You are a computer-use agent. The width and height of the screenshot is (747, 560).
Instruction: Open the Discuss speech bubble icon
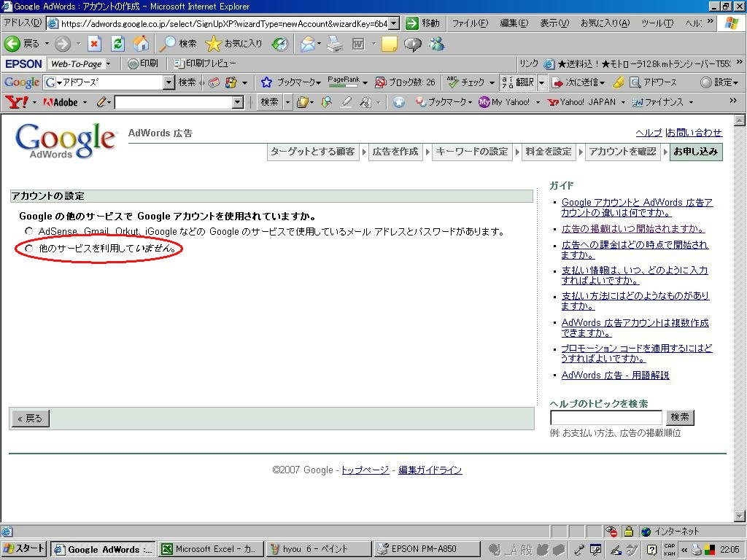413,44
